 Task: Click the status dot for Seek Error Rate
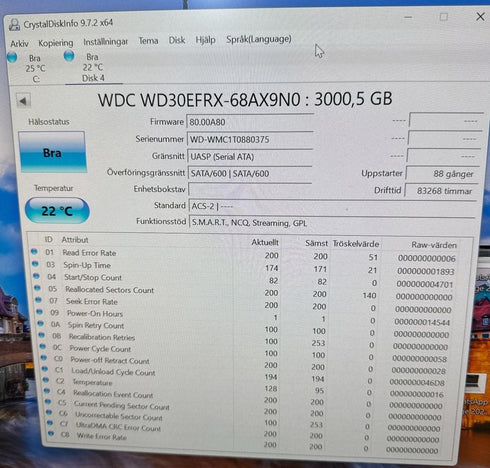coord(38,300)
